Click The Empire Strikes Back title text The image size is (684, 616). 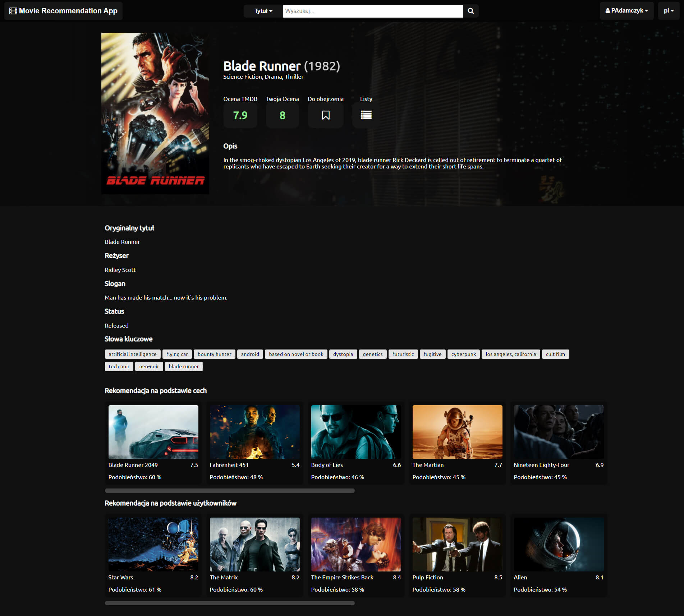coord(342,577)
